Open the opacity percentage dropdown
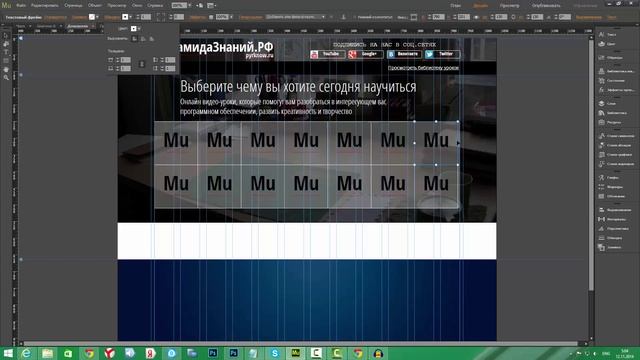This screenshot has width=640, height=360. [231, 17]
